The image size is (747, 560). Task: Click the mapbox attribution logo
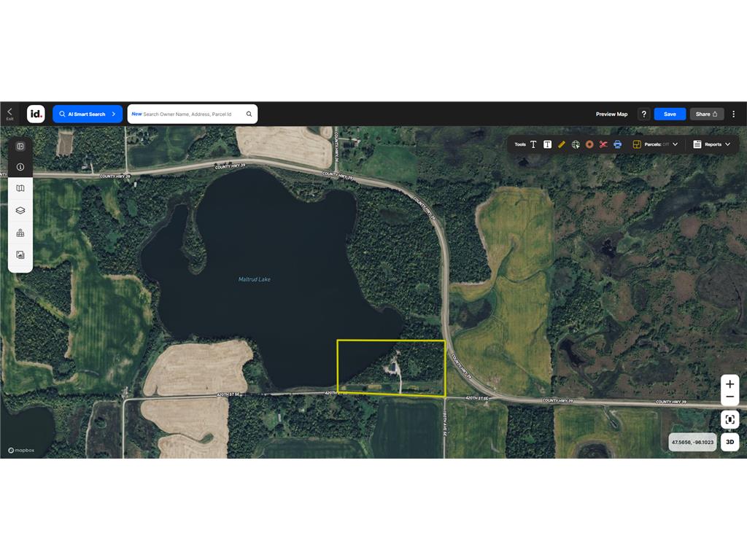[x=21, y=451]
